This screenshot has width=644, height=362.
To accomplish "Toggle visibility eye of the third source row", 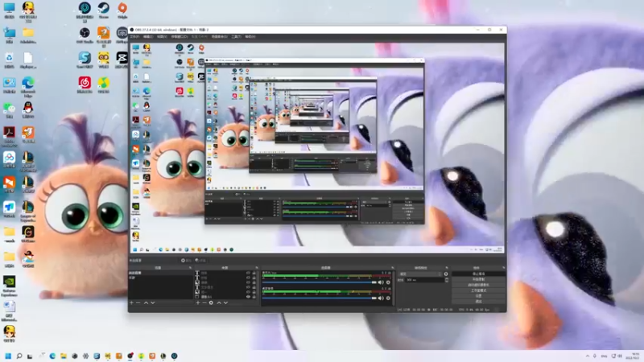I will coord(248,282).
